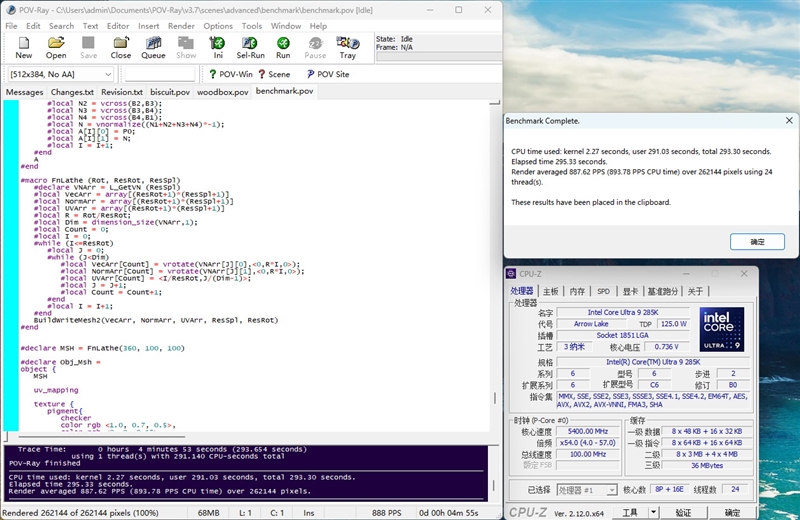Open the Render menu
This screenshot has height=520, width=800.
[181, 26]
